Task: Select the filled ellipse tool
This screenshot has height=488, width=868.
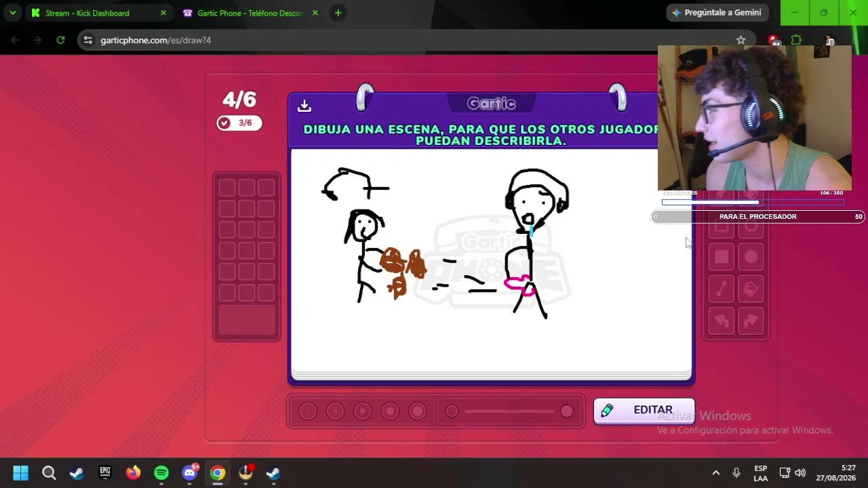Action: pyautogui.click(x=751, y=257)
